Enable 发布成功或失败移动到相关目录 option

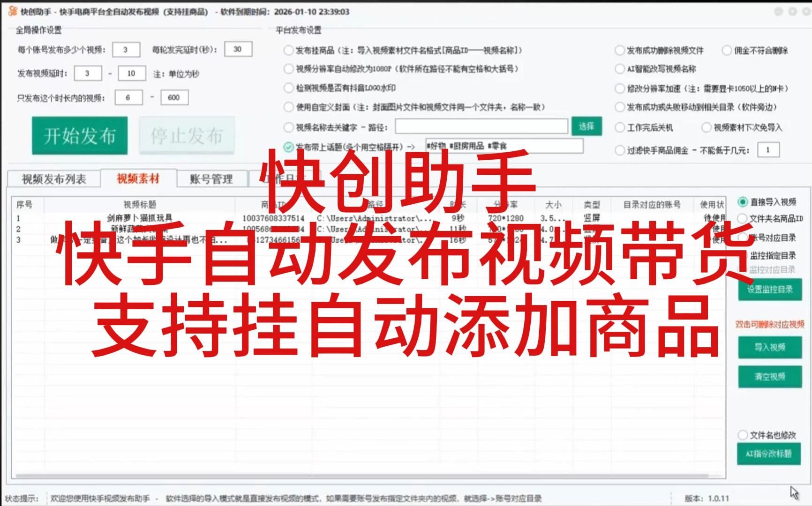[620, 107]
